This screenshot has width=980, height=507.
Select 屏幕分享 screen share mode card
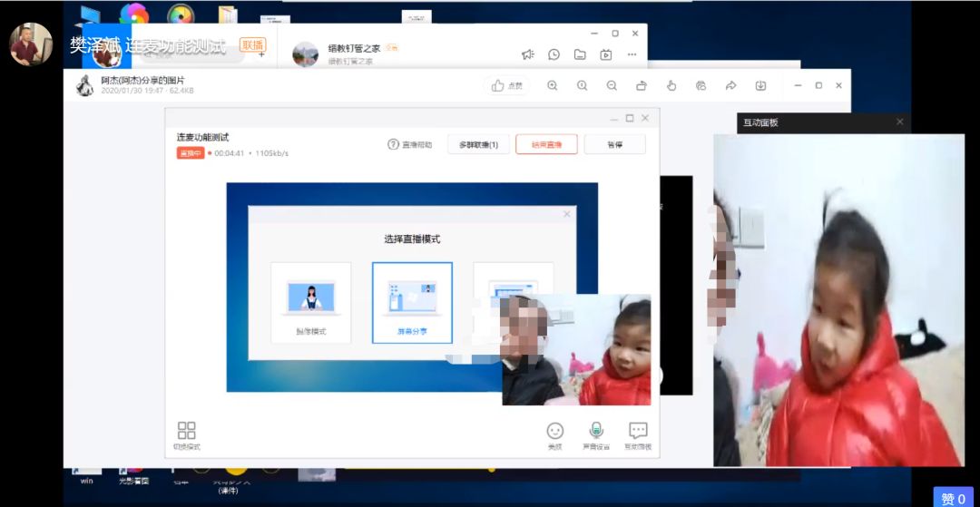coord(413,302)
